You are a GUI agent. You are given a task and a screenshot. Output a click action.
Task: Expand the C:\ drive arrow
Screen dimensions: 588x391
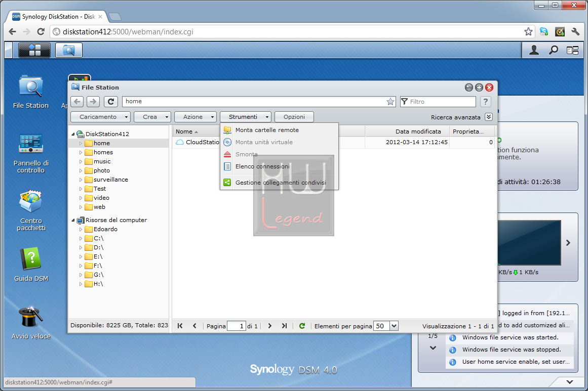[x=81, y=239]
